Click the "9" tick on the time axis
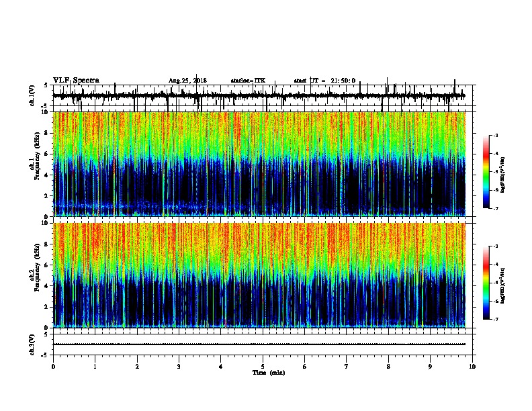Screen dimensions: 532x411 point(430,367)
